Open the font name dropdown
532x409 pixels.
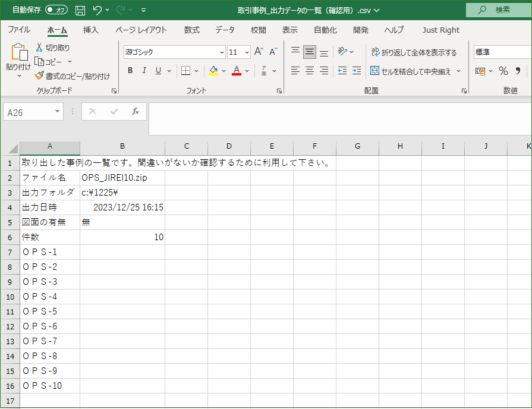point(222,52)
